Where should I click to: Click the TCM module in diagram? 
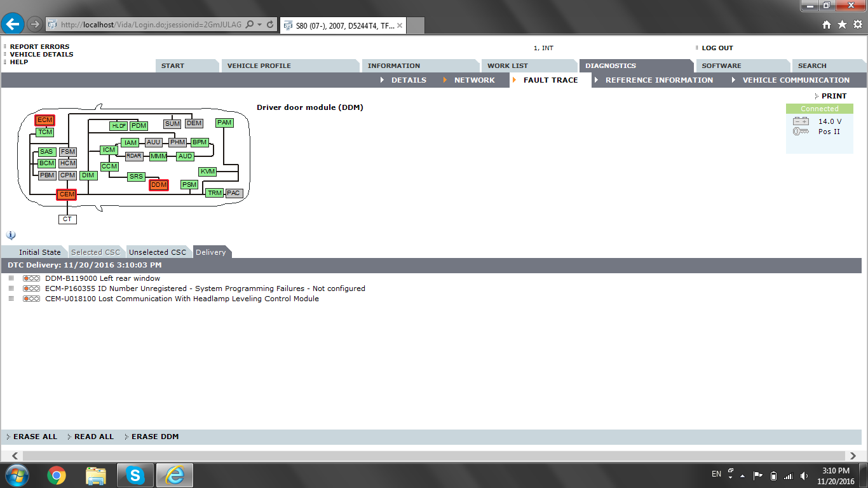44,132
